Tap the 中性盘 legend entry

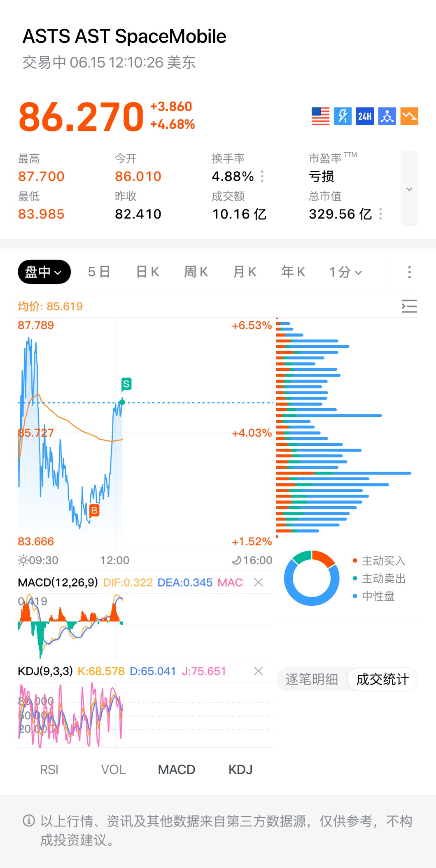[374, 596]
